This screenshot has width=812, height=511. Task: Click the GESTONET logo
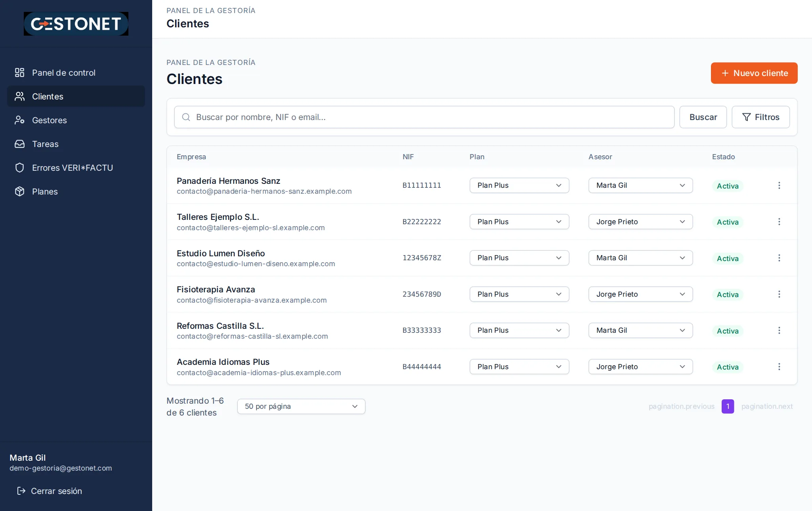pos(76,24)
